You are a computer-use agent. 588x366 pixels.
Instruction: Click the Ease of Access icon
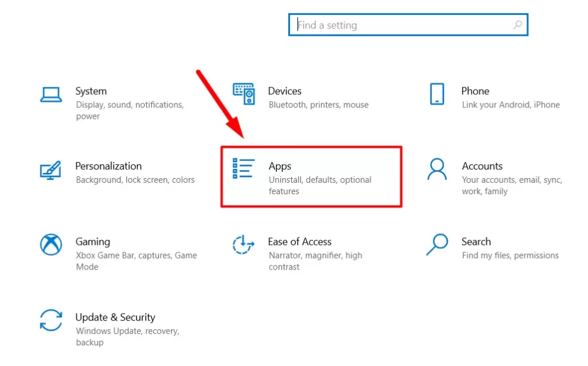(x=243, y=244)
